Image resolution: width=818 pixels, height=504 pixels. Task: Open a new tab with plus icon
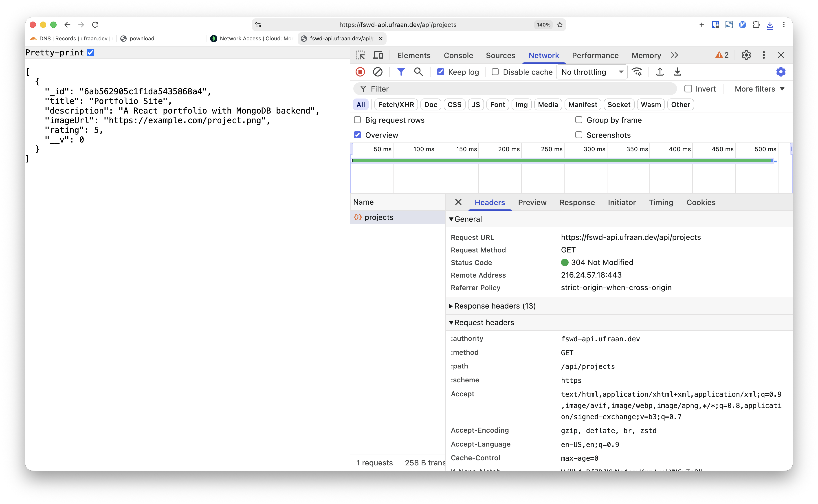pyautogui.click(x=701, y=25)
